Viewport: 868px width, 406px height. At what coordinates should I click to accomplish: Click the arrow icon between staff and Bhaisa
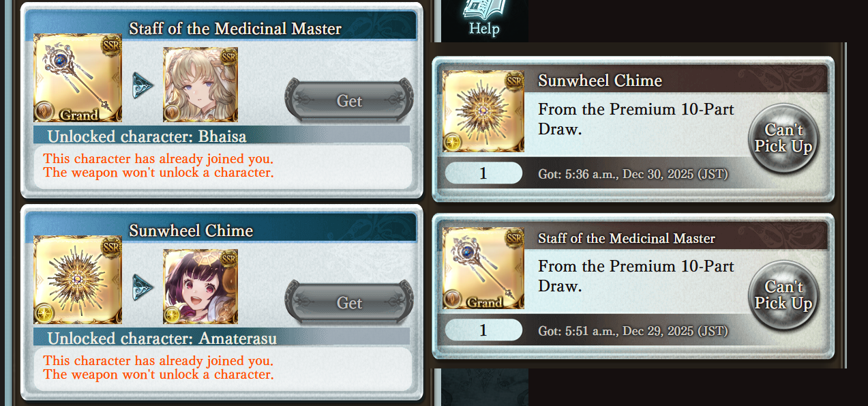[x=143, y=85]
